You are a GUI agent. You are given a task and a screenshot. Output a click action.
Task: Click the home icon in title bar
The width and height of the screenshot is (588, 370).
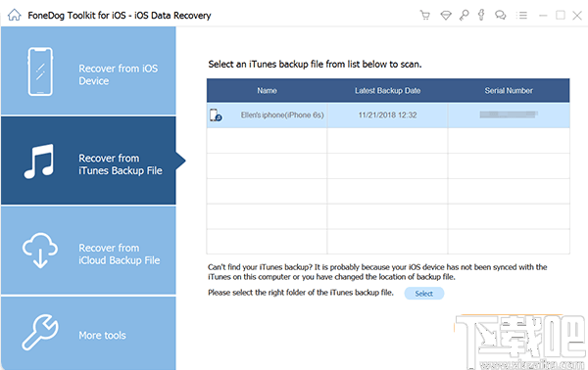(15, 15)
